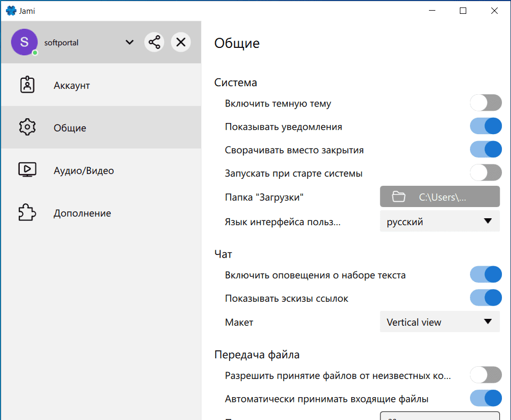The image size is (511, 420).
Task: Switch to Аудио/Видео settings
Action: click(x=84, y=170)
